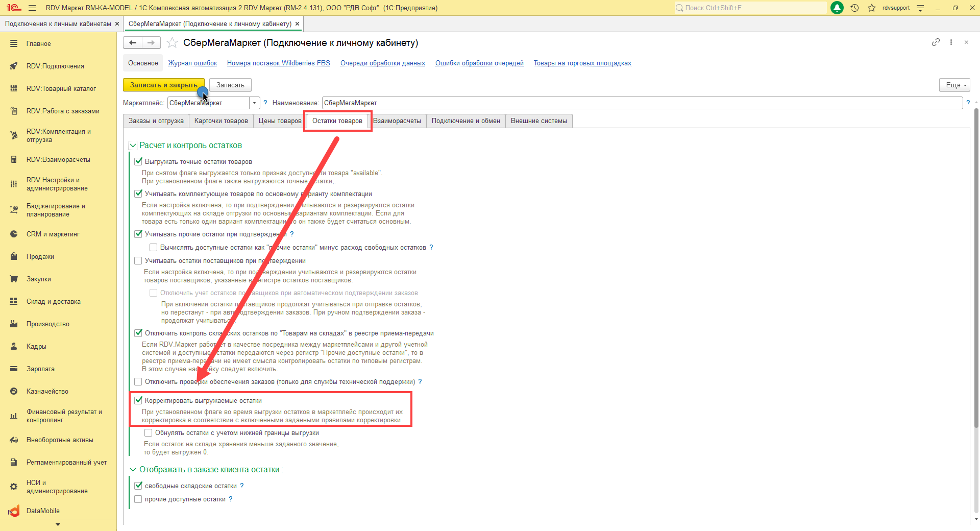The image size is (980, 531).
Task: Open DataMobile section in sidebar
Action: point(43,511)
